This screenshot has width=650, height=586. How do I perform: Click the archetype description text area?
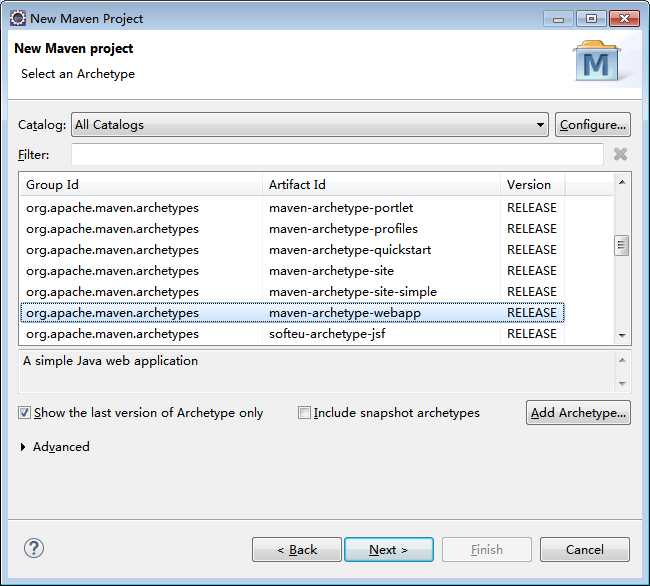point(317,371)
